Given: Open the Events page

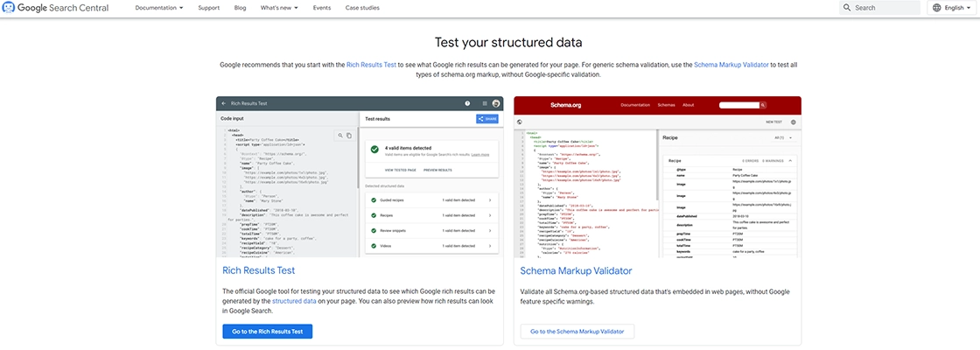Looking at the screenshot, I should (x=322, y=8).
